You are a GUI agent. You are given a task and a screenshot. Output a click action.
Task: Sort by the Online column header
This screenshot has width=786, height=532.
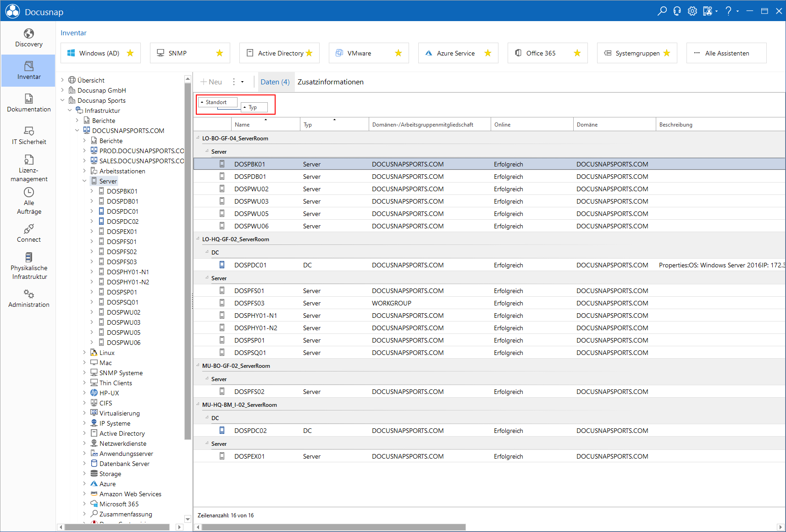tap(532, 124)
